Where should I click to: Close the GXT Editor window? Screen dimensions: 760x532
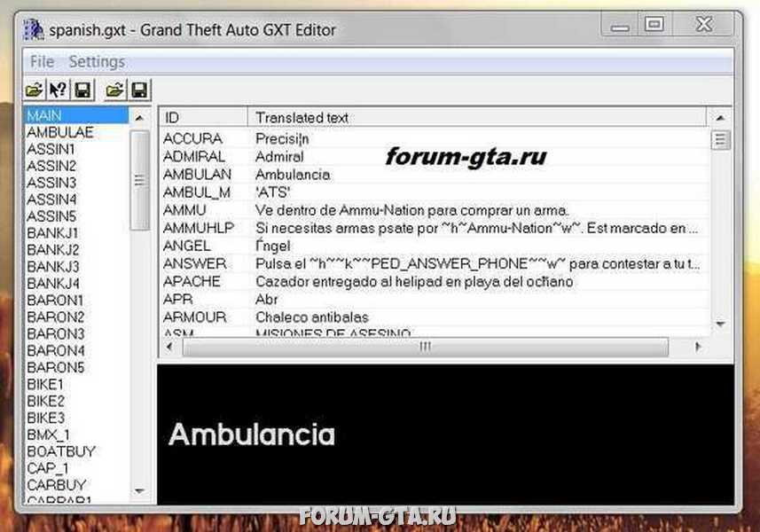click(x=704, y=24)
